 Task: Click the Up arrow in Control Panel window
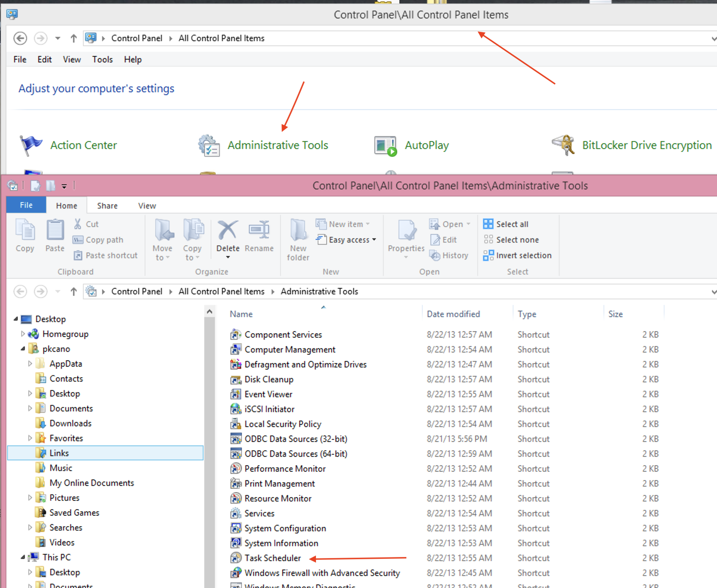pos(73,38)
